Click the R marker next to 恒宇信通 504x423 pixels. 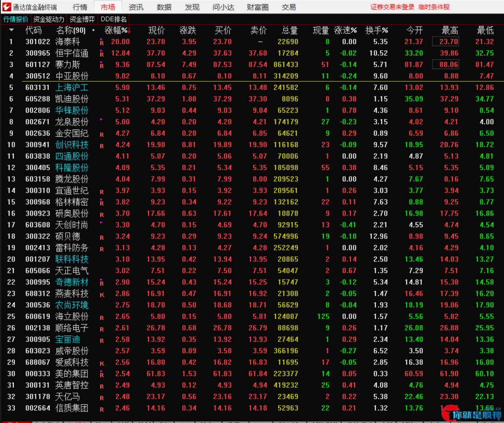102,54
